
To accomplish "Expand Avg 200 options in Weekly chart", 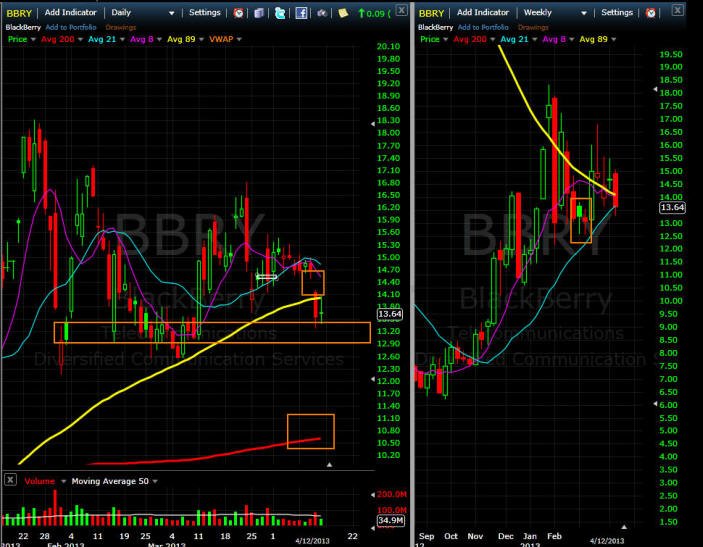I will [x=493, y=39].
